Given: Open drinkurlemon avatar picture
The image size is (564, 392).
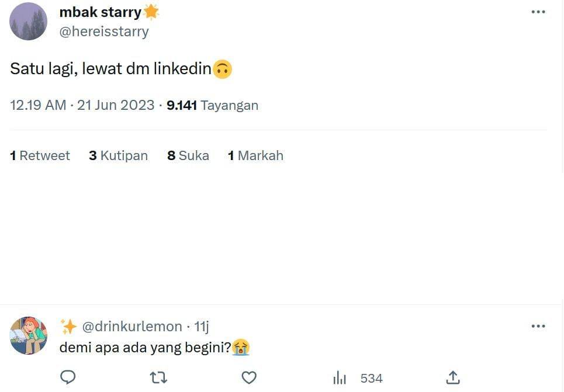Looking at the screenshot, I should (x=29, y=335).
